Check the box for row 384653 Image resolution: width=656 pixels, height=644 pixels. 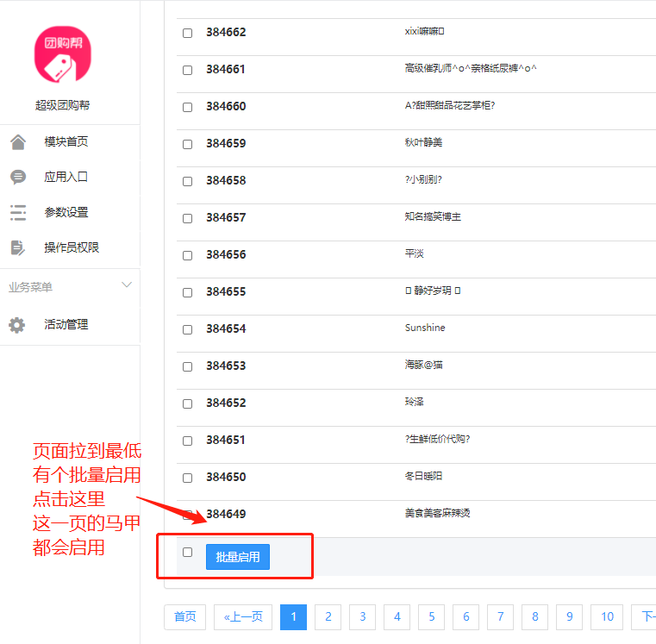(x=187, y=366)
